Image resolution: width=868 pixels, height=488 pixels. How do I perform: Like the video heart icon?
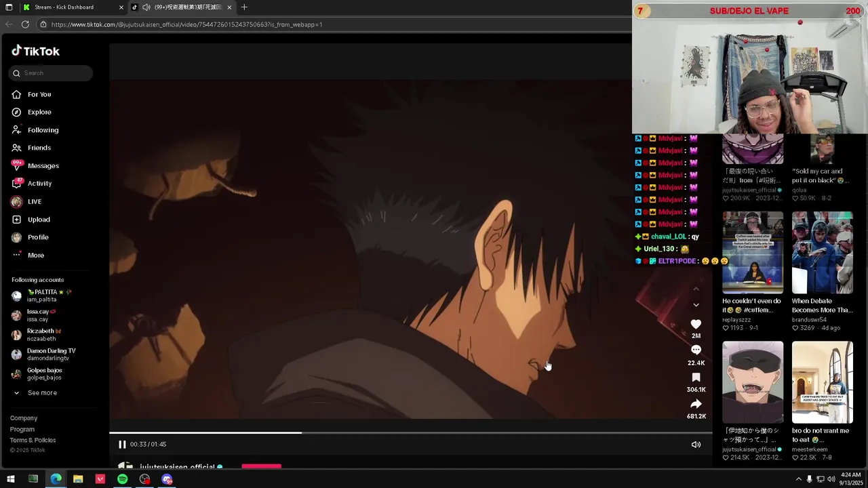coord(696,324)
